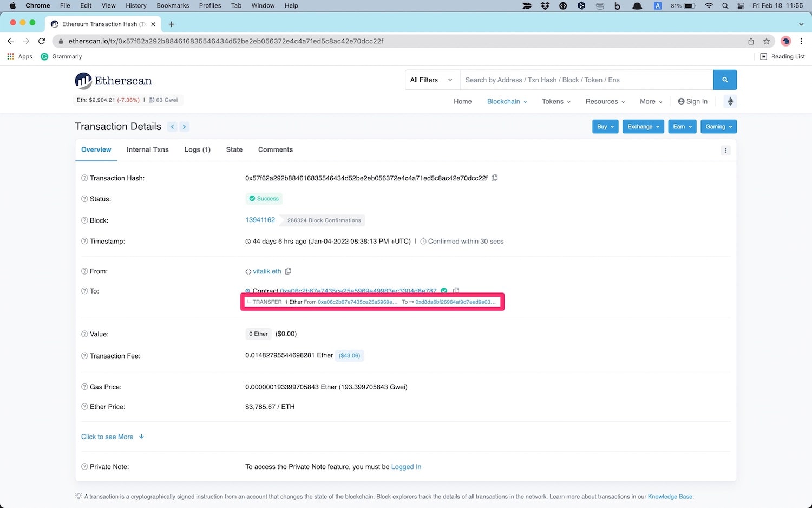Switch to the State tab
The image size is (812, 508).
coord(234,149)
